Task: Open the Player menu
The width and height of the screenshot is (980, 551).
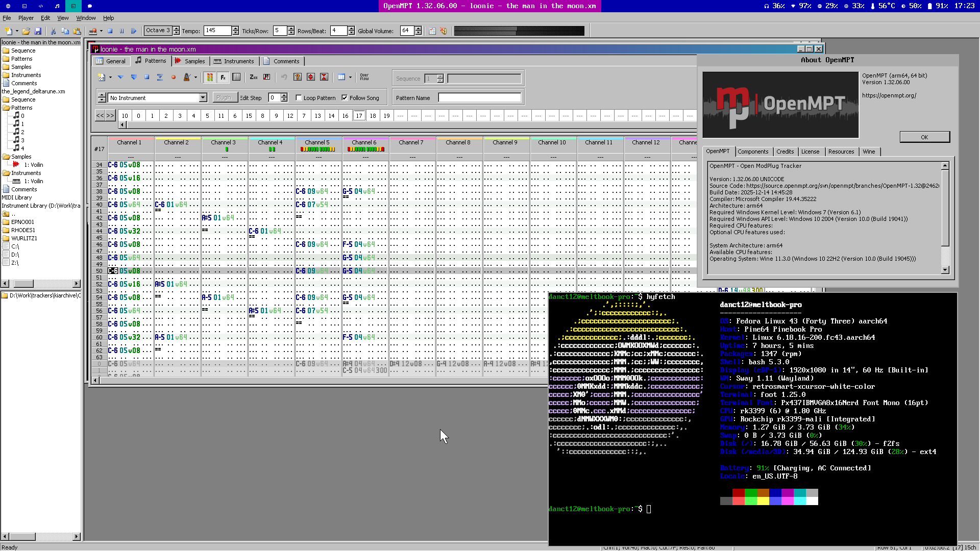Action: (x=26, y=18)
